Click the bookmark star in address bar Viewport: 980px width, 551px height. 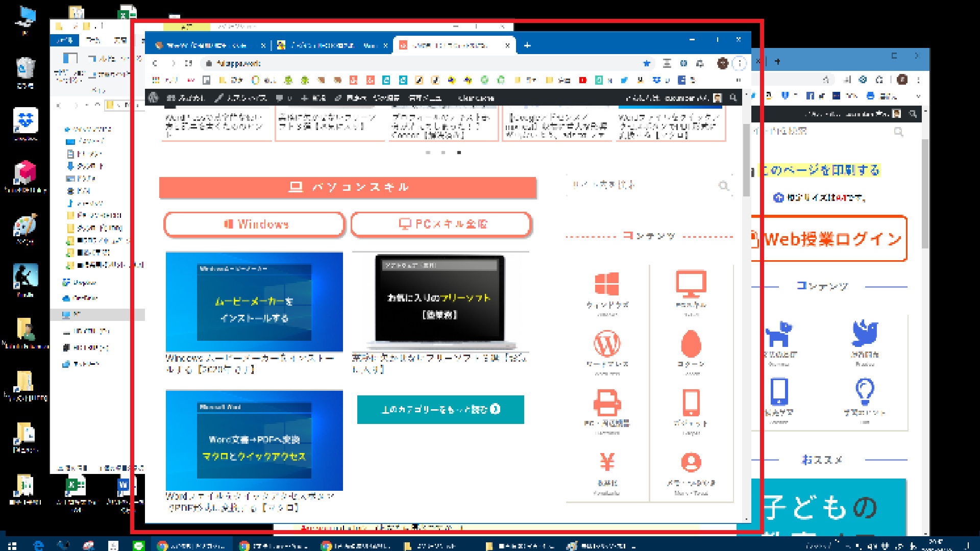pos(647,63)
